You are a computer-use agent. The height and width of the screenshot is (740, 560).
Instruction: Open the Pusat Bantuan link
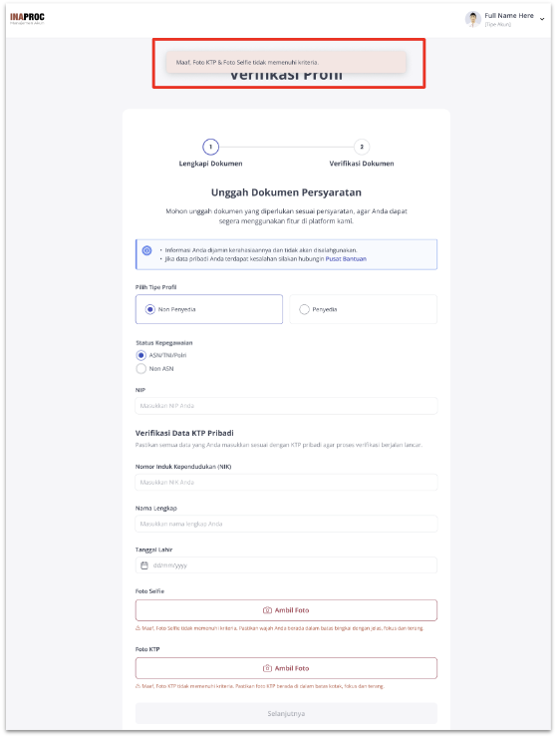point(346,259)
